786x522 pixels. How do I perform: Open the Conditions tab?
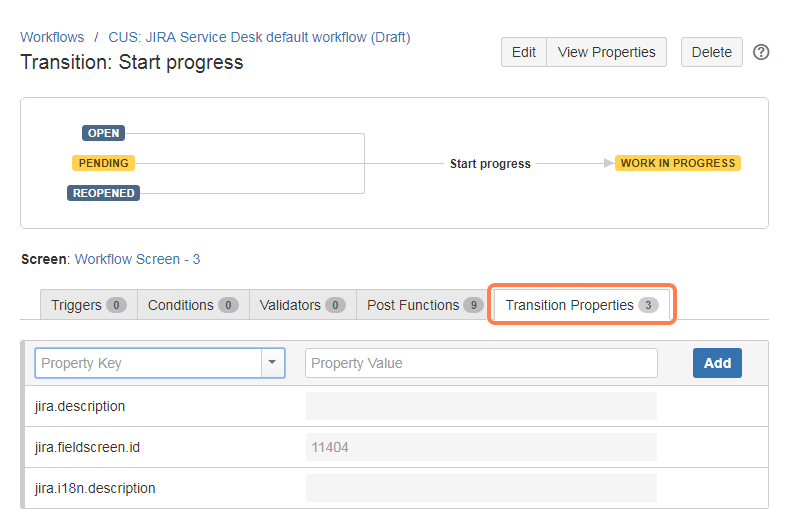click(192, 305)
